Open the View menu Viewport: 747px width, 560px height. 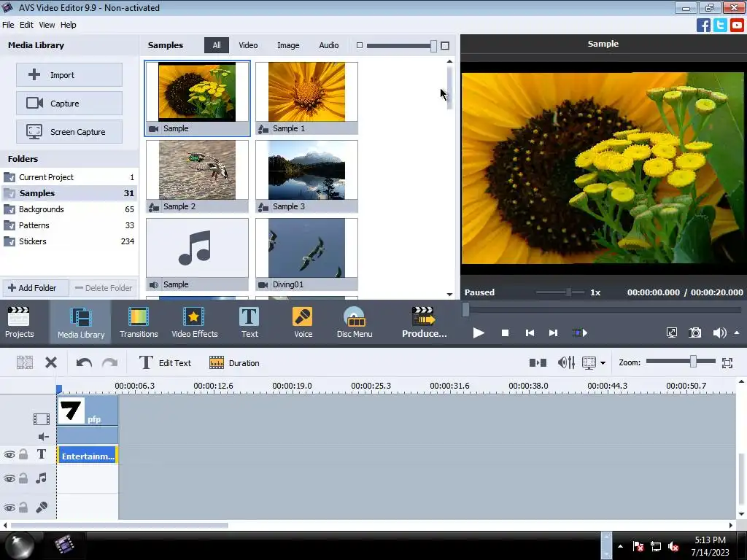pyautogui.click(x=47, y=25)
